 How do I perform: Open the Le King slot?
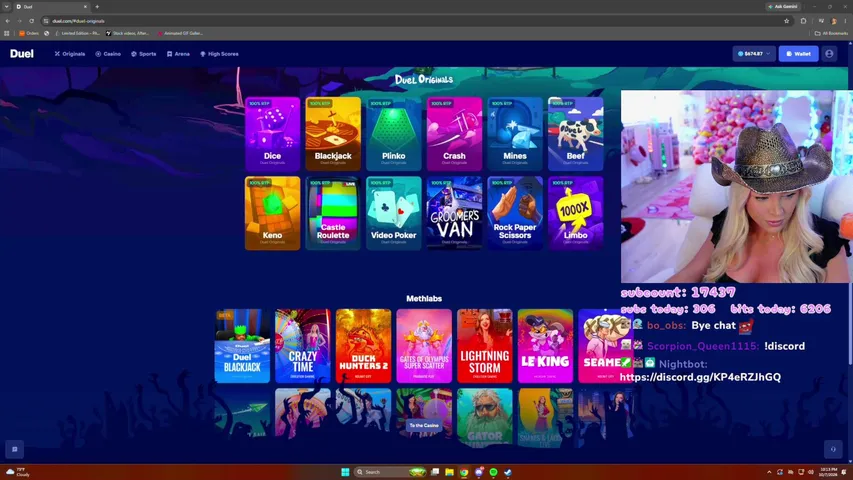pyautogui.click(x=545, y=346)
